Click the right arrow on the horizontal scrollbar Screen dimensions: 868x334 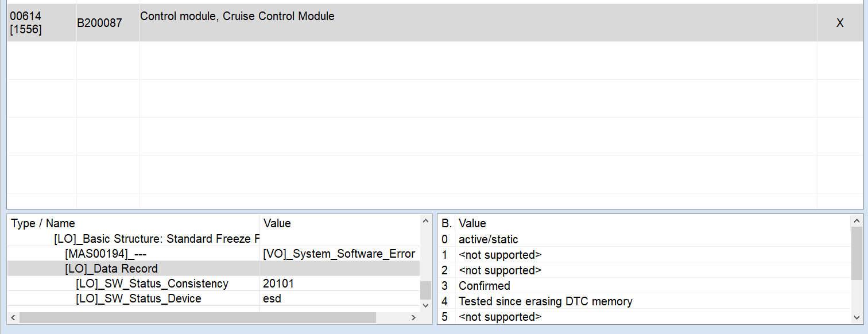(x=413, y=317)
